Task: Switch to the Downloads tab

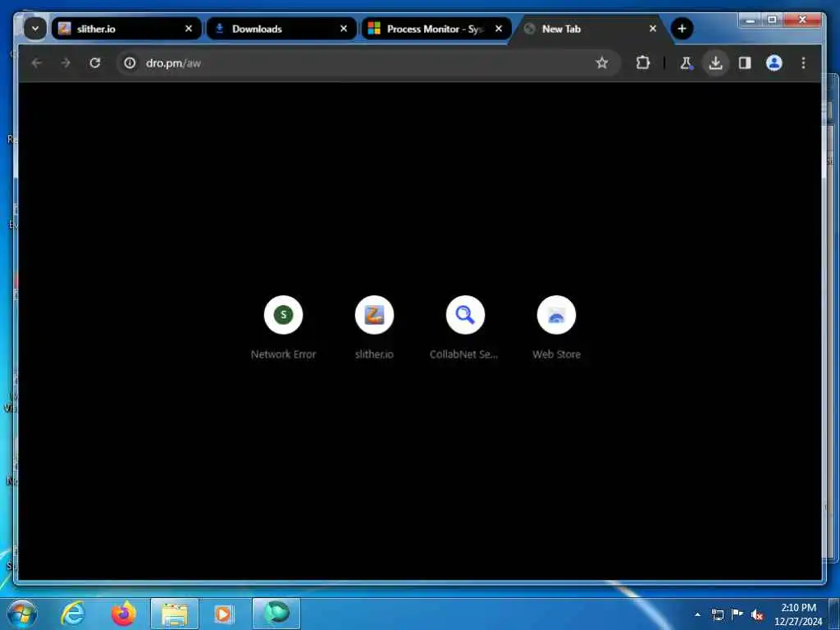Action: pos(281,29)
